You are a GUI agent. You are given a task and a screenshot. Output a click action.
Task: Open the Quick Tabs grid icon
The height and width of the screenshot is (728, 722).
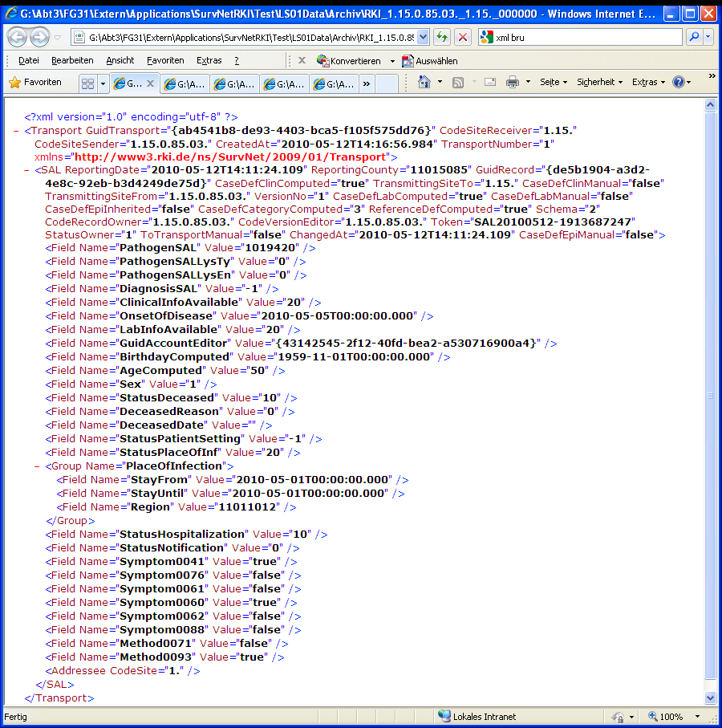[x=88, y=83]
